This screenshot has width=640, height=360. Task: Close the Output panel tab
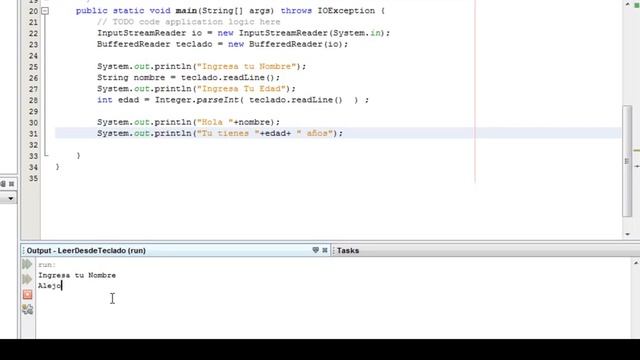325,250
